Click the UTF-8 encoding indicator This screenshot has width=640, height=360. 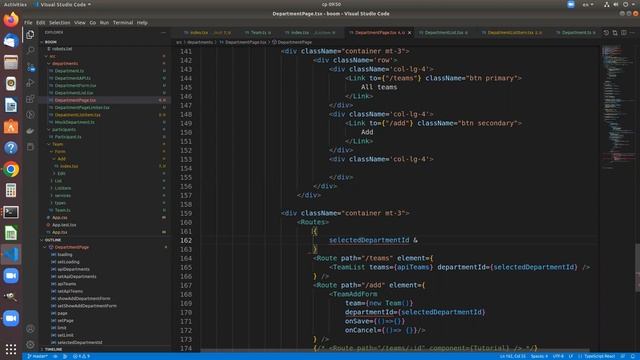[558, 356]
